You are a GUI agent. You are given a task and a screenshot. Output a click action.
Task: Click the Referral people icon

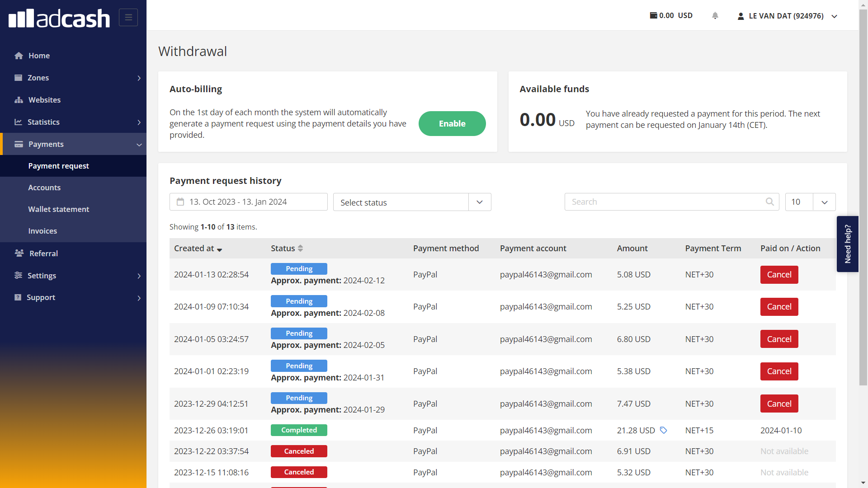coord(19,253)
